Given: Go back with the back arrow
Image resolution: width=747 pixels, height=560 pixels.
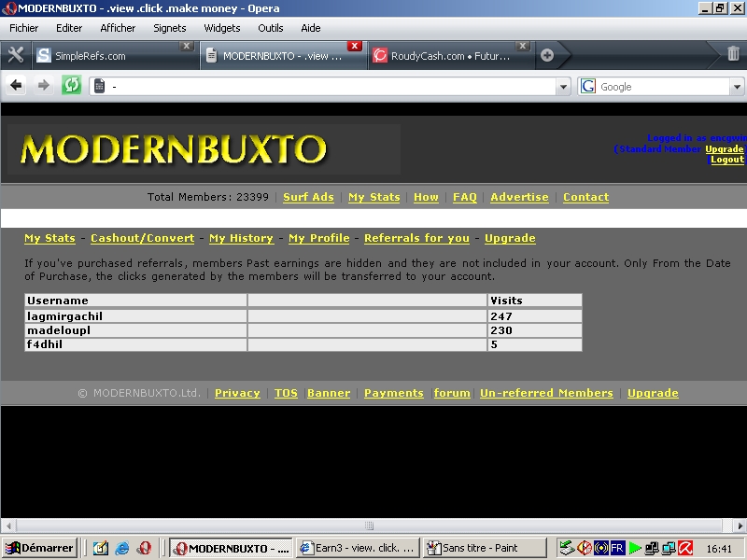Looking at the screenshot, I should click(x=16, y=86).
